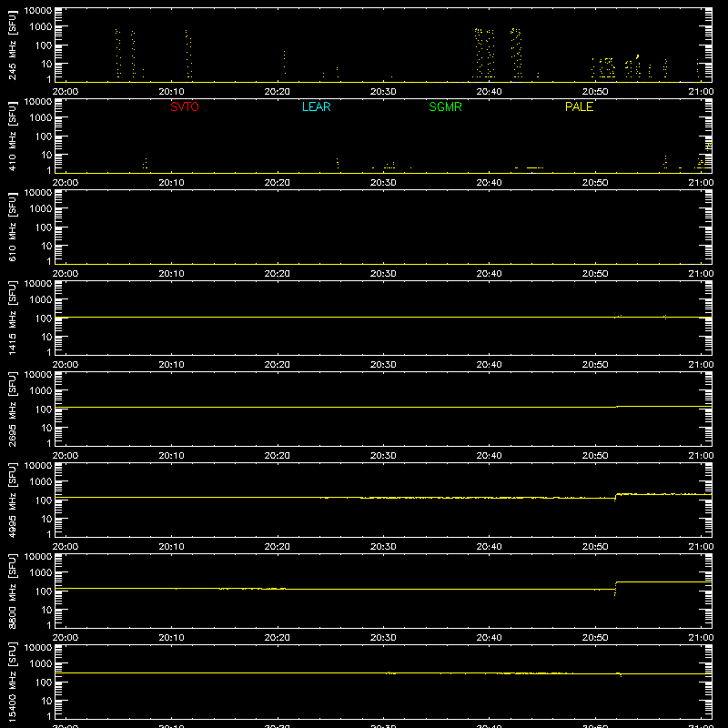Screen dimensions: 728x728
Task: Select the 245 MHz [SFU] axis label
Action: click(x=13, y=45)
